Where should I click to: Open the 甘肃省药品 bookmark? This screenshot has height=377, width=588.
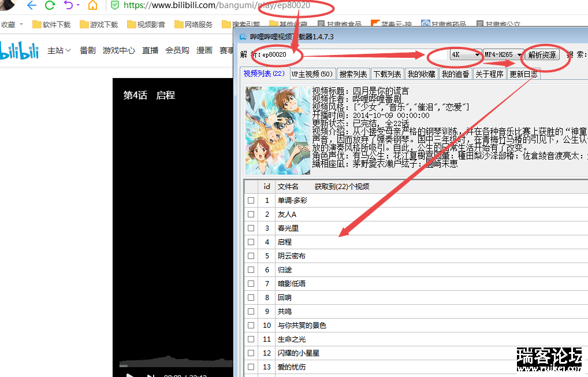(444, 24)
